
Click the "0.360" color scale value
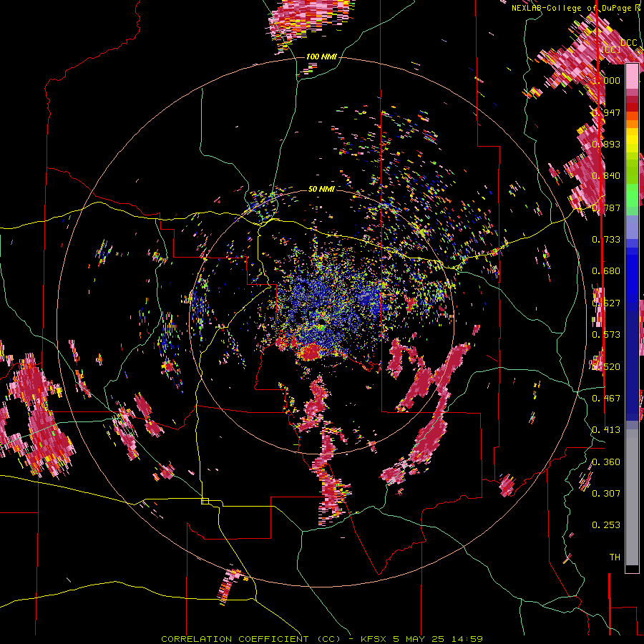(606, 462)
